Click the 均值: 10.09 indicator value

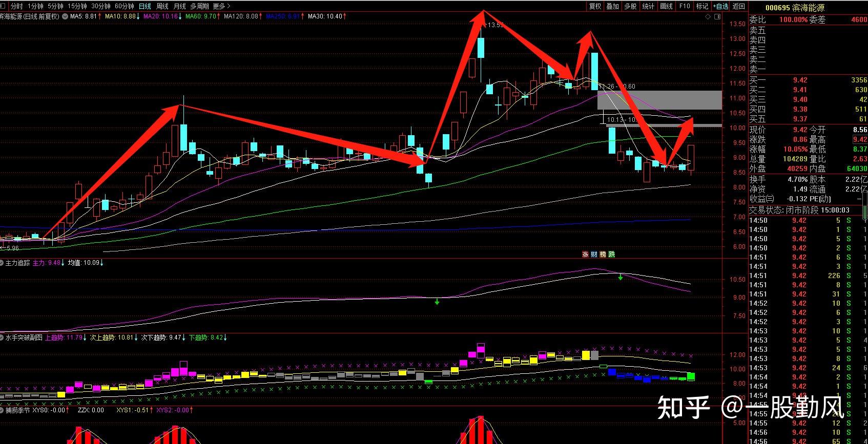[83, 263]
